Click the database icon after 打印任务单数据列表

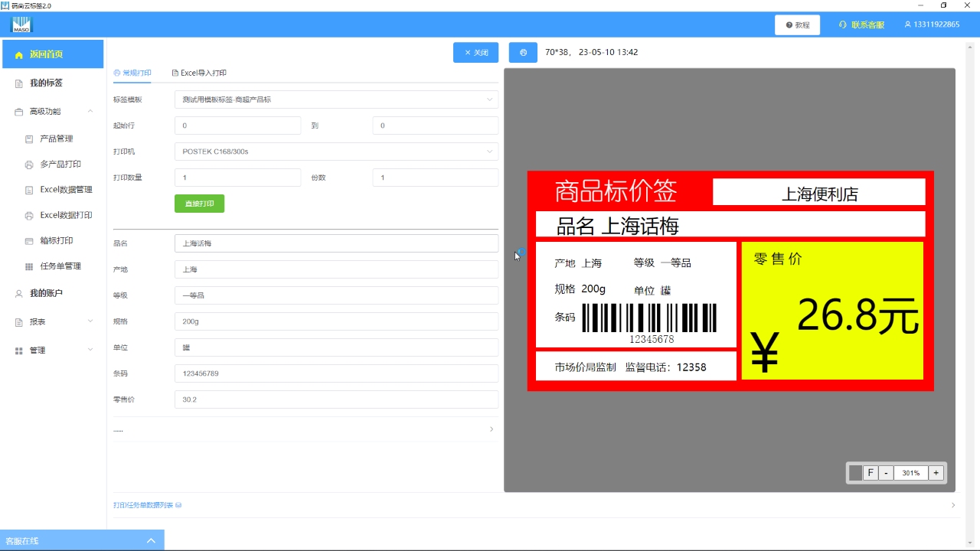coord(178,506)
